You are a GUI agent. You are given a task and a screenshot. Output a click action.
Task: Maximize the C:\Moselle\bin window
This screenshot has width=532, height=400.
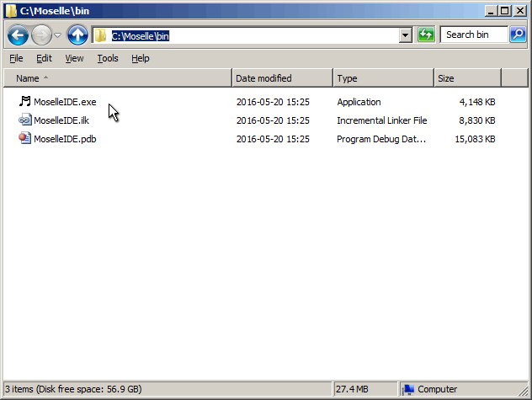pos(504,11)
